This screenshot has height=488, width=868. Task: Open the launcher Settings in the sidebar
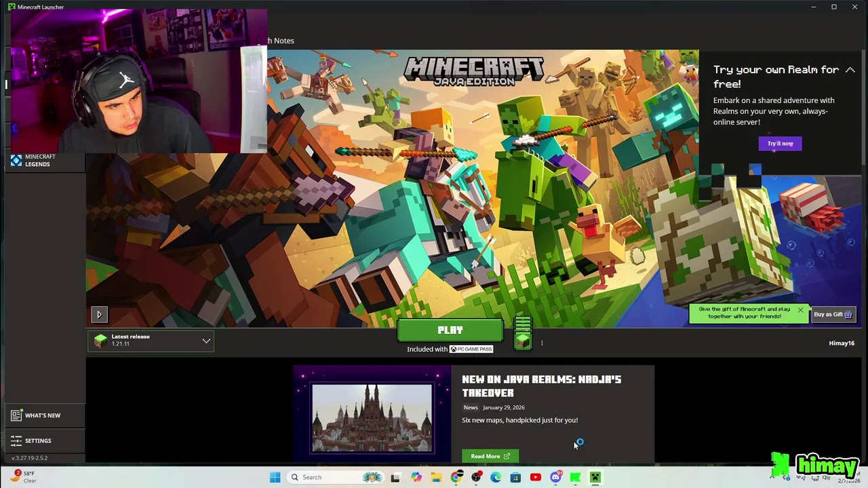[44, 441]
